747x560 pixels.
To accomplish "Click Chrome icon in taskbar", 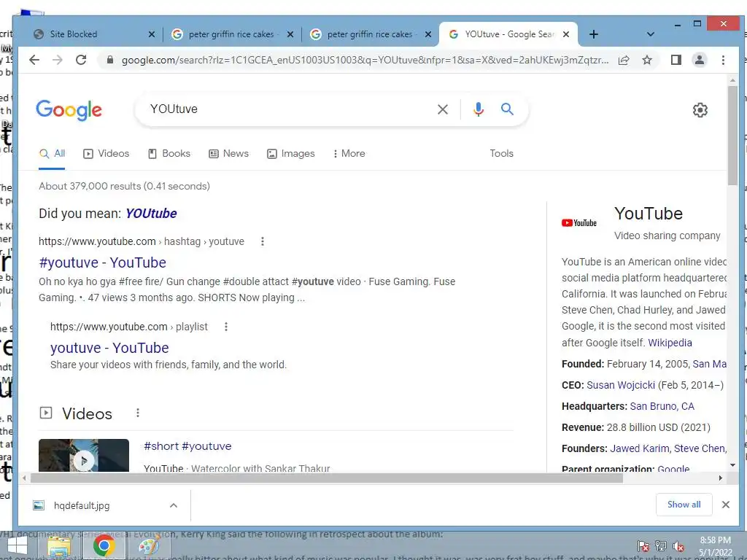I will coord(104,545).
